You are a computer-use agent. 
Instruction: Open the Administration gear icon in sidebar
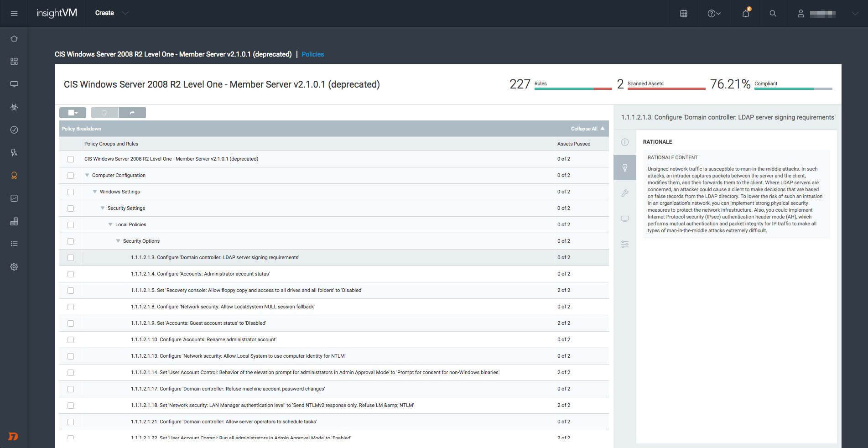click(x=14, y=266)
